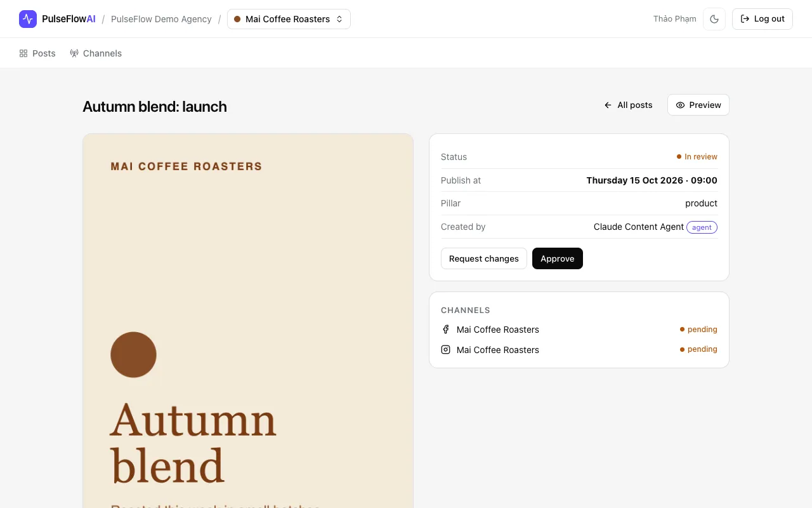Go back to All posts
812x508 pixels.
click(628, 105)
